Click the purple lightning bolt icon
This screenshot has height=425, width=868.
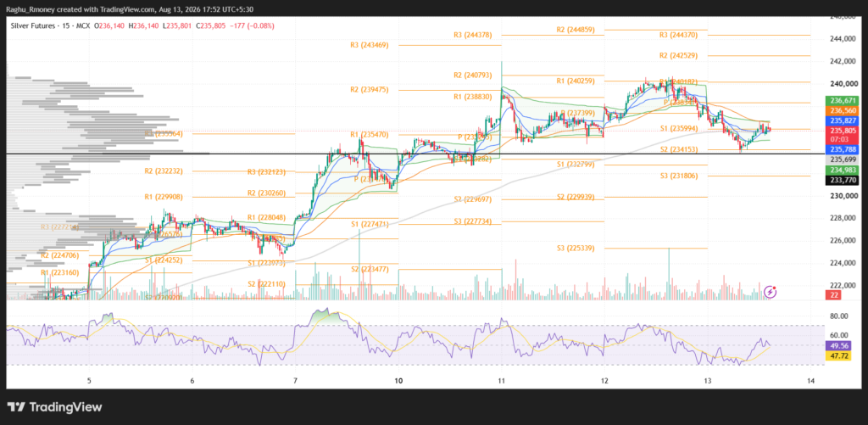pos(770,292)
